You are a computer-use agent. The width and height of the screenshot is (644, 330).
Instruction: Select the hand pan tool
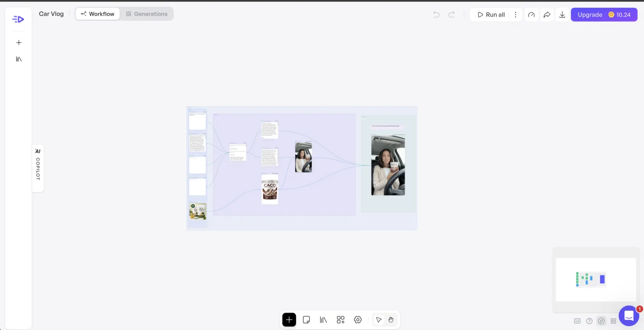(x=391, y=320)
